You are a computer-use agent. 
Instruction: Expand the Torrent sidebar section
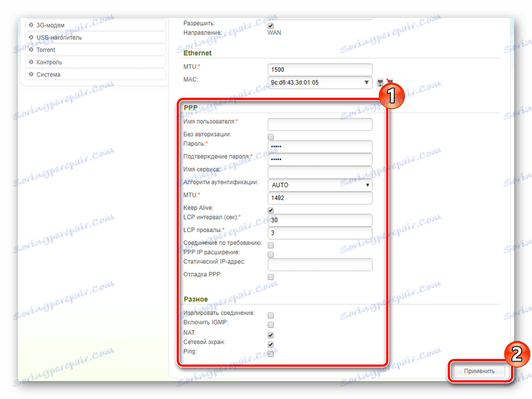pyautogui.click(x=96, y=49)
